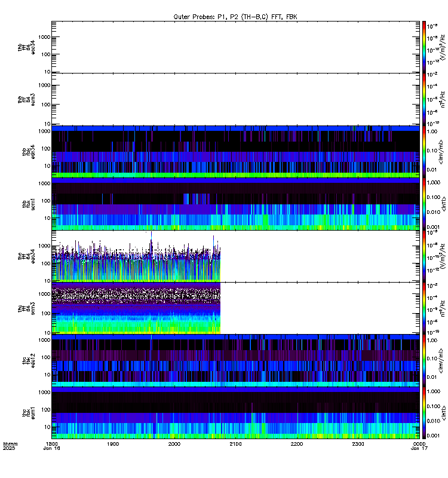Select the nT²/Hz unit label of thb fff scm3
The image size is (448, 478).
pyautogui.click(x=443, y=99)
